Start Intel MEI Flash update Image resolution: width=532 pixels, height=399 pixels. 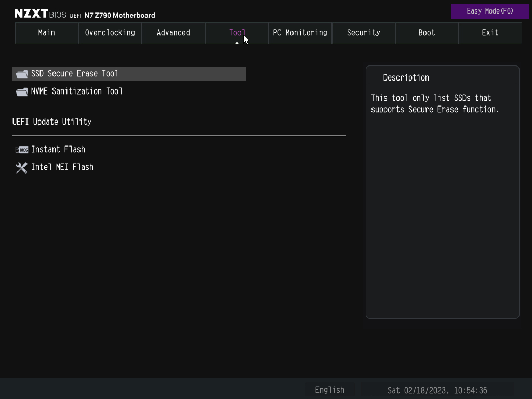(x=62, y=167)
